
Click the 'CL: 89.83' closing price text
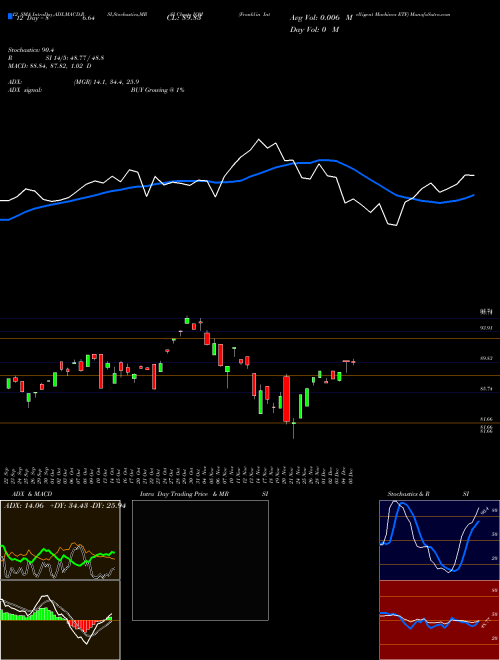click(x=184, y=18)
